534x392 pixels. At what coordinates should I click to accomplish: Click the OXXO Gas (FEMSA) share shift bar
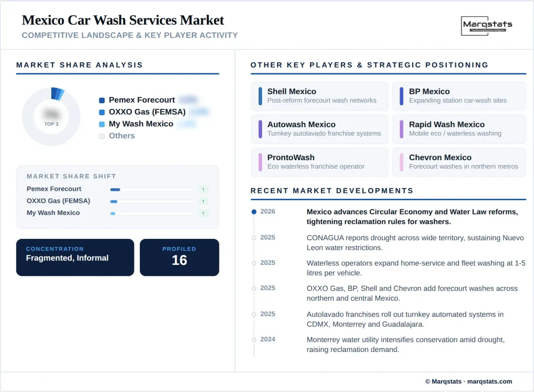(151, 202)
